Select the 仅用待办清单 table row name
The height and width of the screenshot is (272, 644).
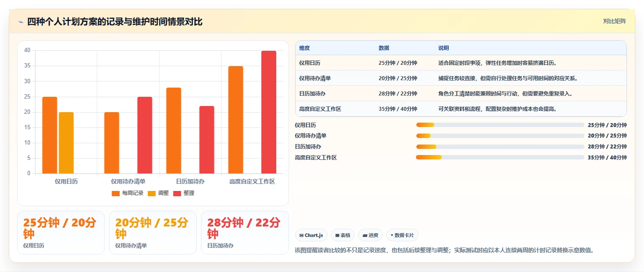[315, 78]
